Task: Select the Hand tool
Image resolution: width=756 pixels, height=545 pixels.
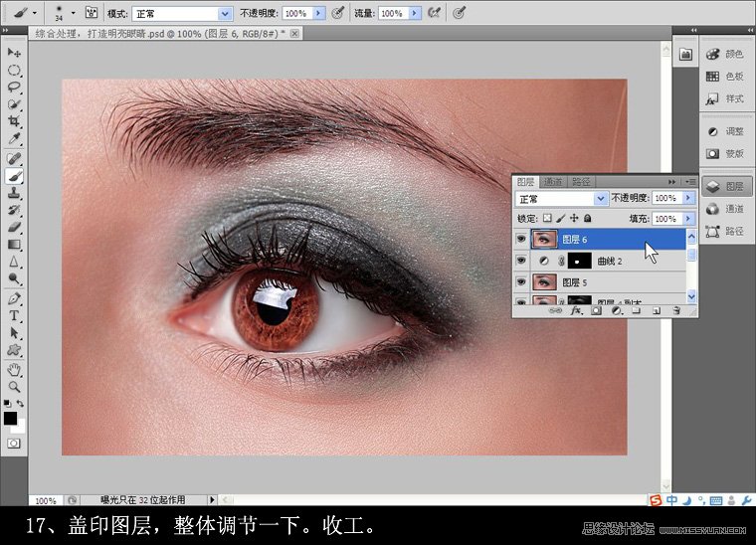Action: 14,369
